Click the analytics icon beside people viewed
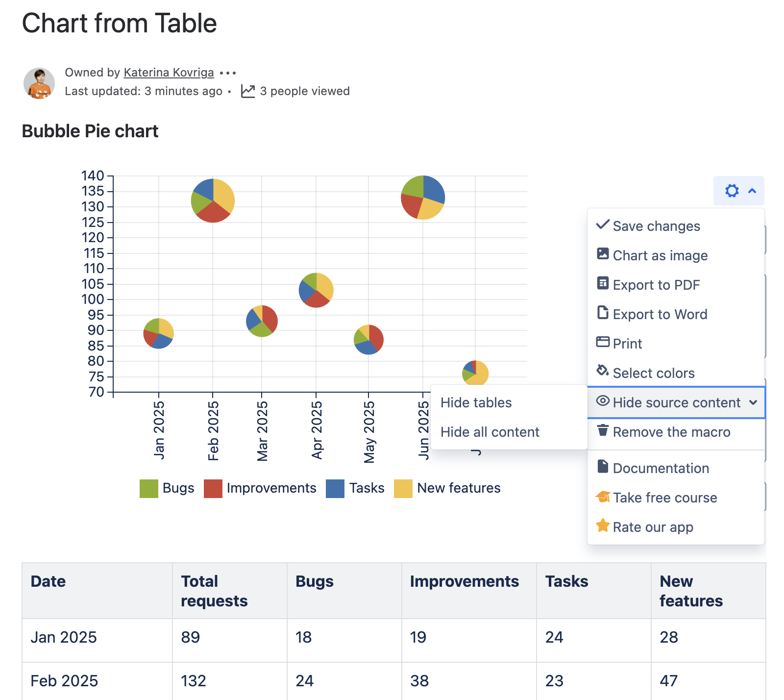 248,91
